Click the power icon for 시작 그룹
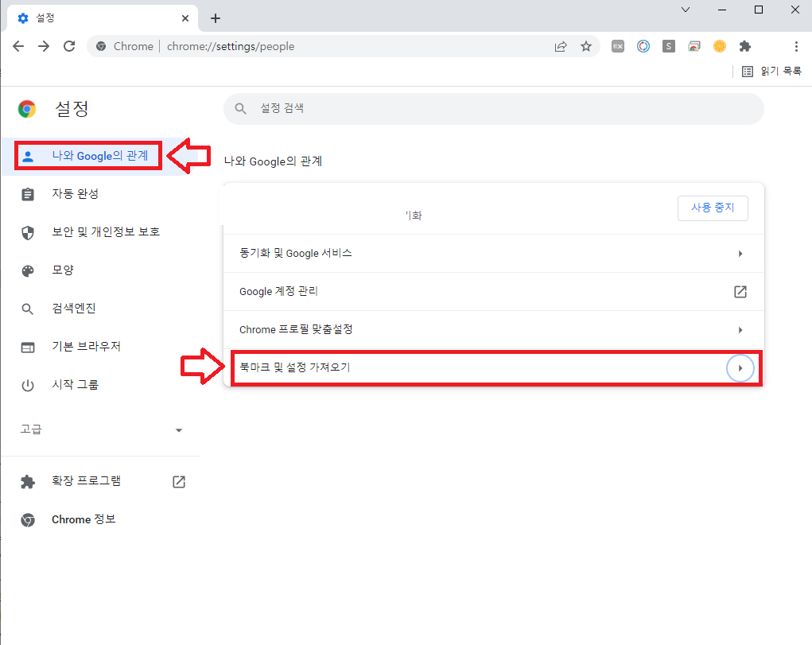The height and width of the screenshot is (645, 812). (x=28, y=386)
